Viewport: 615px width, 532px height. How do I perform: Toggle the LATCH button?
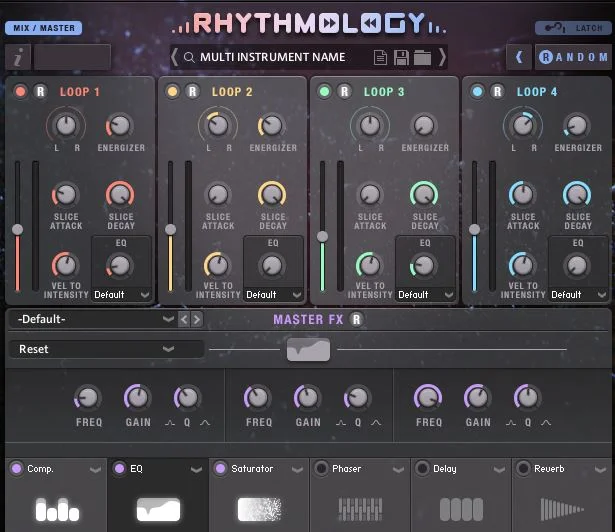573,28
